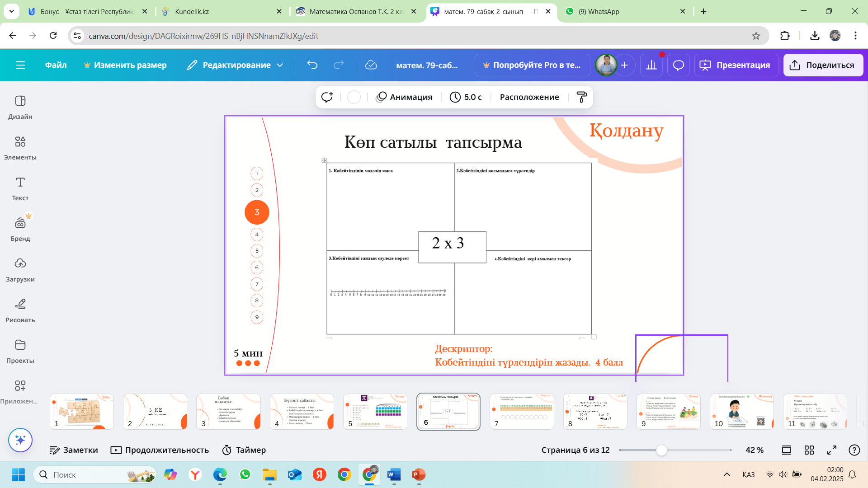Open the tab search dropdown arrow

pos(11,11)
